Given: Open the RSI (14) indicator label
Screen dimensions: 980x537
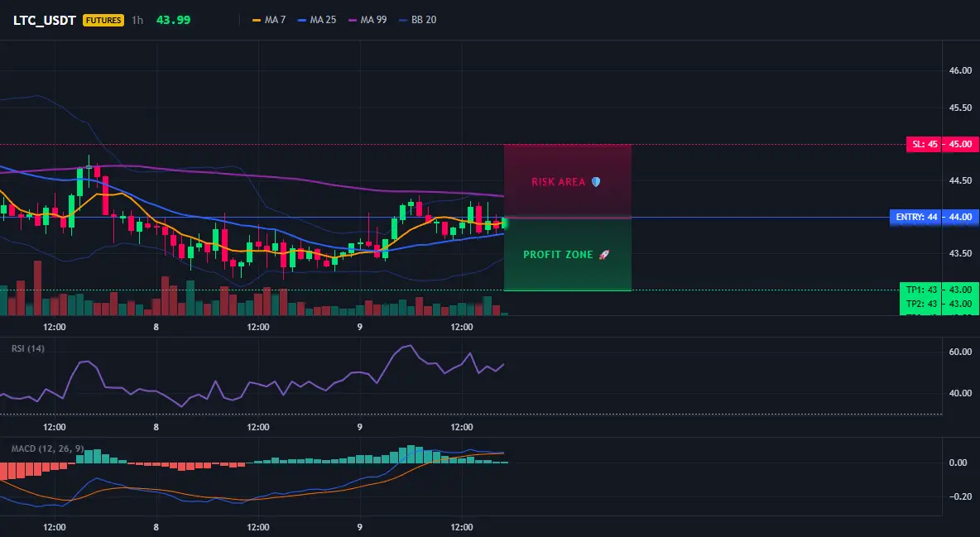Looking at the screenshot, I should pos(28,348).
